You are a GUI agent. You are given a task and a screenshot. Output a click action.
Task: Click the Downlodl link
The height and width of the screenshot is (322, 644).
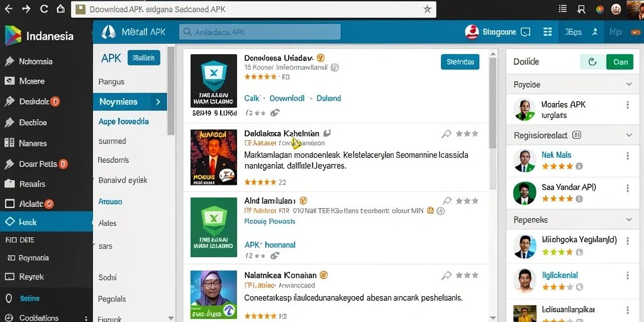(287, 98)
